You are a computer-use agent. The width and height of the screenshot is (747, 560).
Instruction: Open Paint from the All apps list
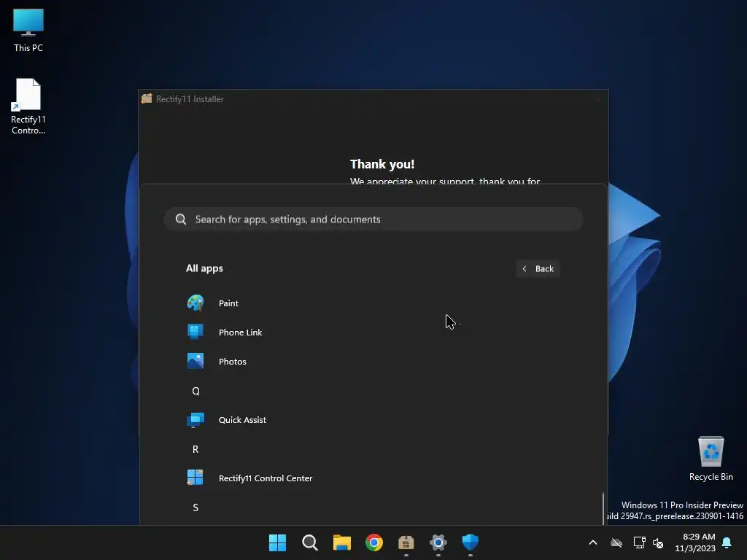pyautogui.click(x=373, y=303)
